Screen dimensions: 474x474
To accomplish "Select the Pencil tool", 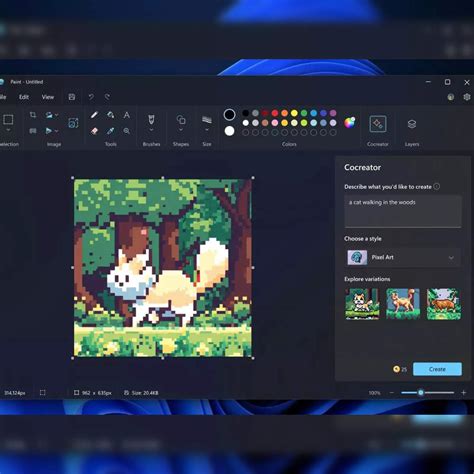I will [94, 115].
